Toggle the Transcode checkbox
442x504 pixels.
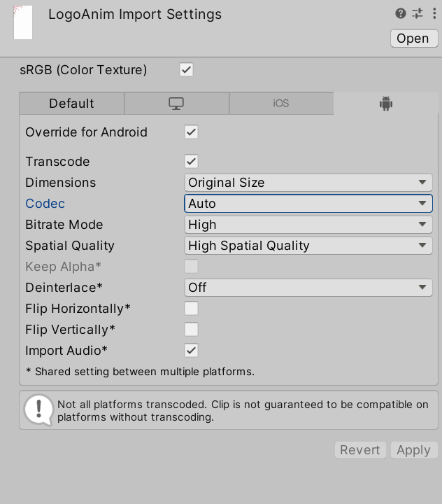point(191,162)
